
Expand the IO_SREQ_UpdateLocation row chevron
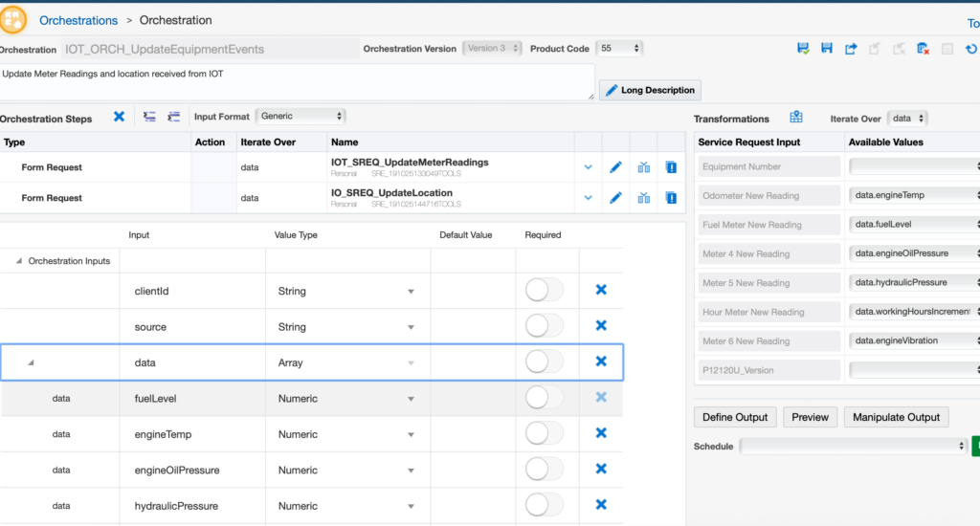pos(589,198)
